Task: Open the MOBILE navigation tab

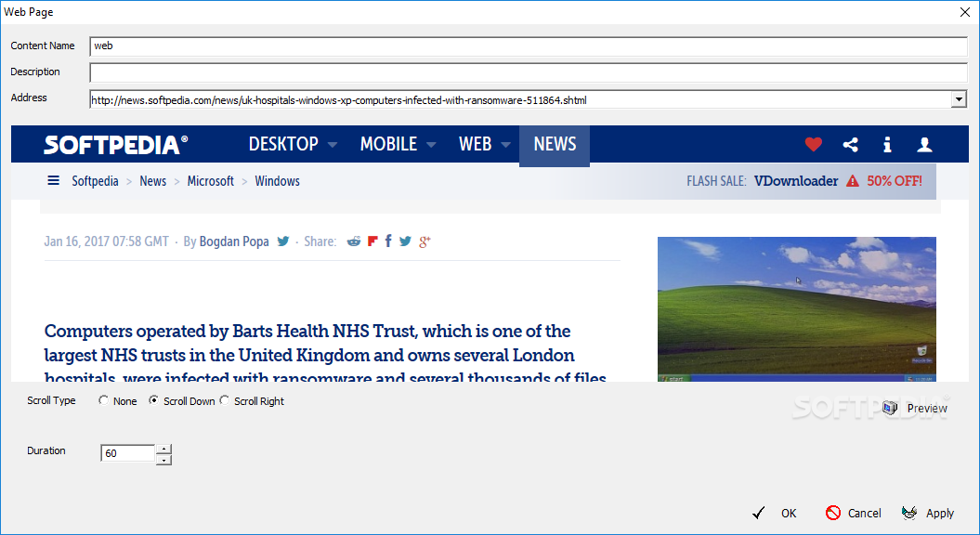Action: point(388,144)
